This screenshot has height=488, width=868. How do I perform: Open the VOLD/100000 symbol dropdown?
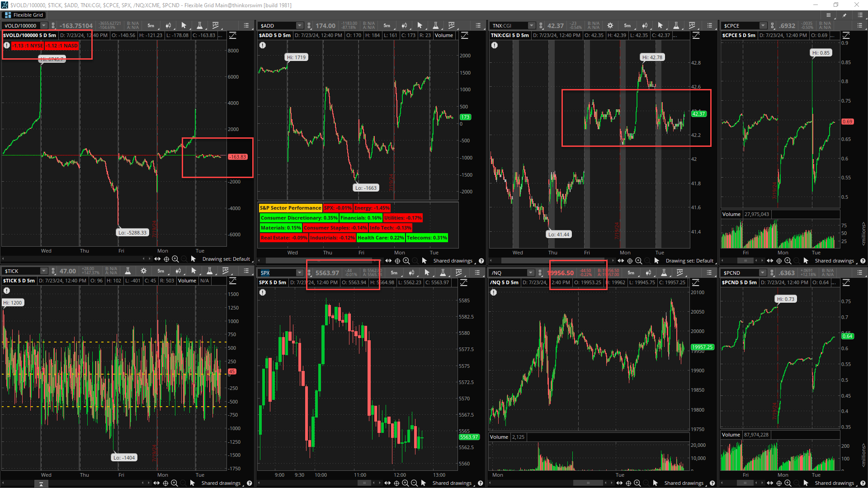(x=44, y=26)
